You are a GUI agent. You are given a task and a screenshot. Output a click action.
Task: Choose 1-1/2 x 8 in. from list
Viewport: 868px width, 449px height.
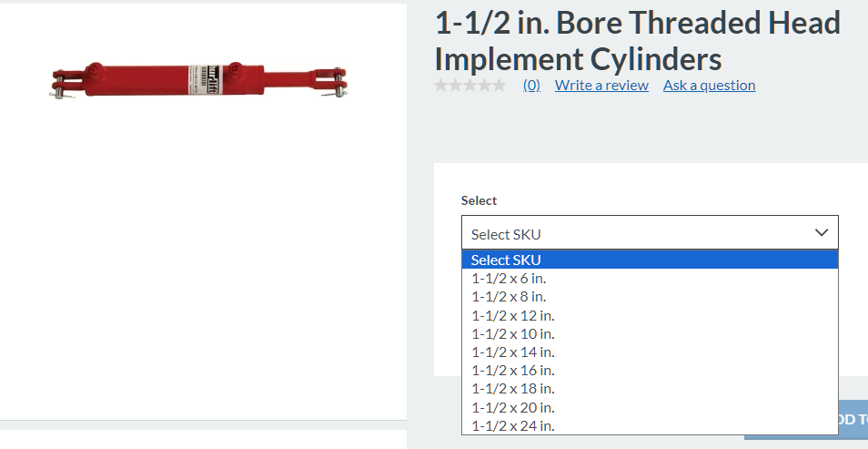[x=509, y=297]
